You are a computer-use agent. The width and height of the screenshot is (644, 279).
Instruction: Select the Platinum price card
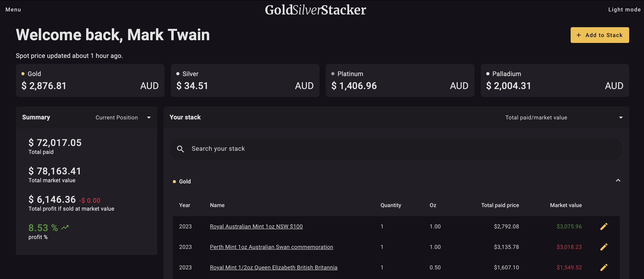click(400, 80)
